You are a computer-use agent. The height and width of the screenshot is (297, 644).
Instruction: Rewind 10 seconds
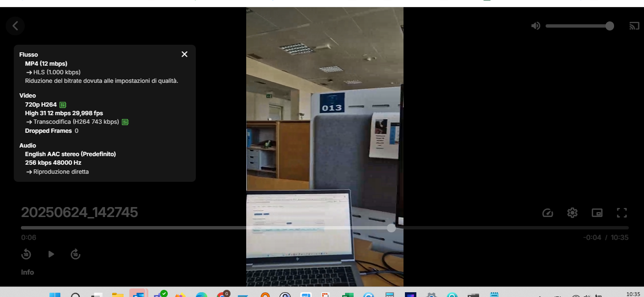coord(26,254)
